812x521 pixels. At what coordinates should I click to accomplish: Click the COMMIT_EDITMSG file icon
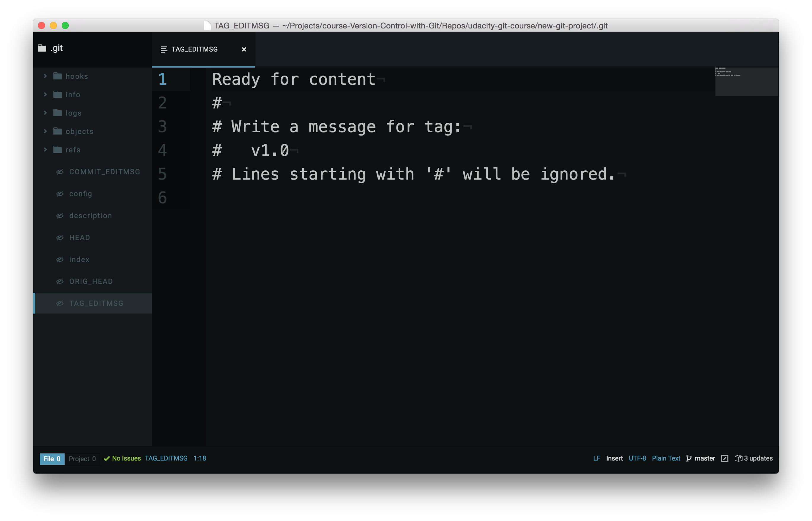click(x=59, y=171)
